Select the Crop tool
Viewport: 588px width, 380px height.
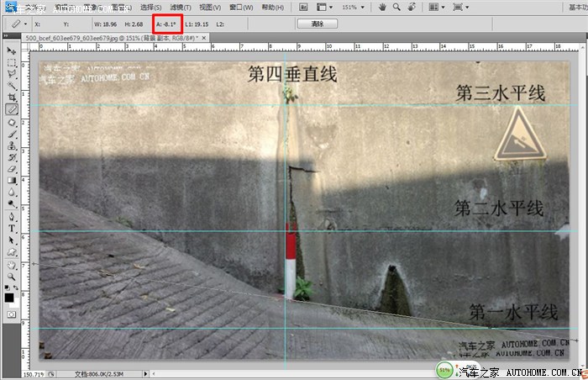pyautogui.click(x=12, y=98)
